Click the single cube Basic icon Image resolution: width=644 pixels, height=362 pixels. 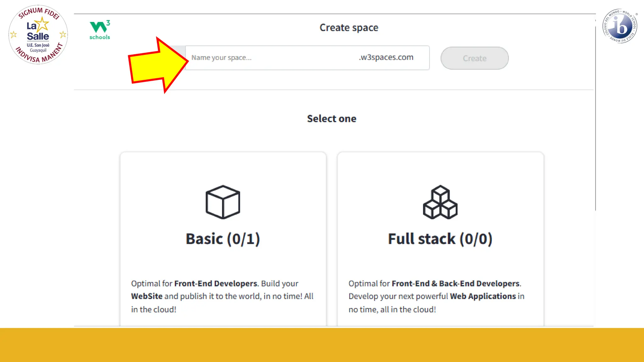[223, 202]
